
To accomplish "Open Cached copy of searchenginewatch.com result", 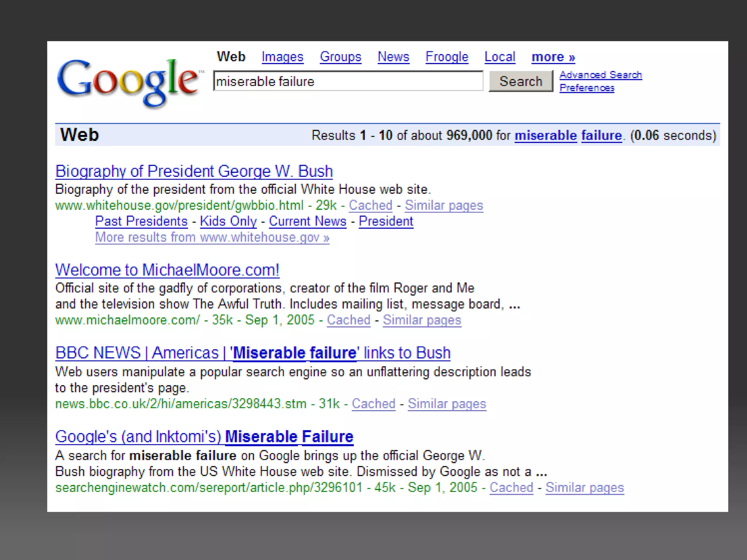I will coord(511,487).
